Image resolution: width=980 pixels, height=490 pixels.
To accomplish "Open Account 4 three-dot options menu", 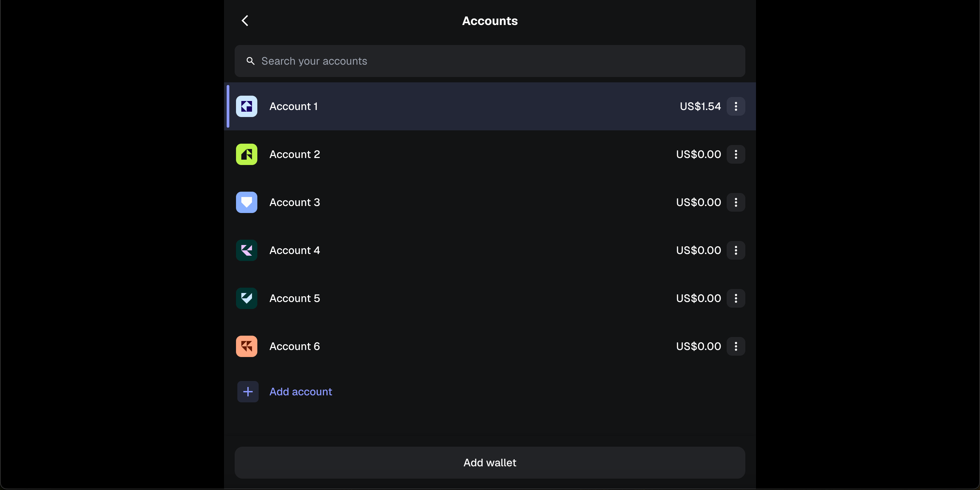I will pyautogui.click(x=736, y=250).
